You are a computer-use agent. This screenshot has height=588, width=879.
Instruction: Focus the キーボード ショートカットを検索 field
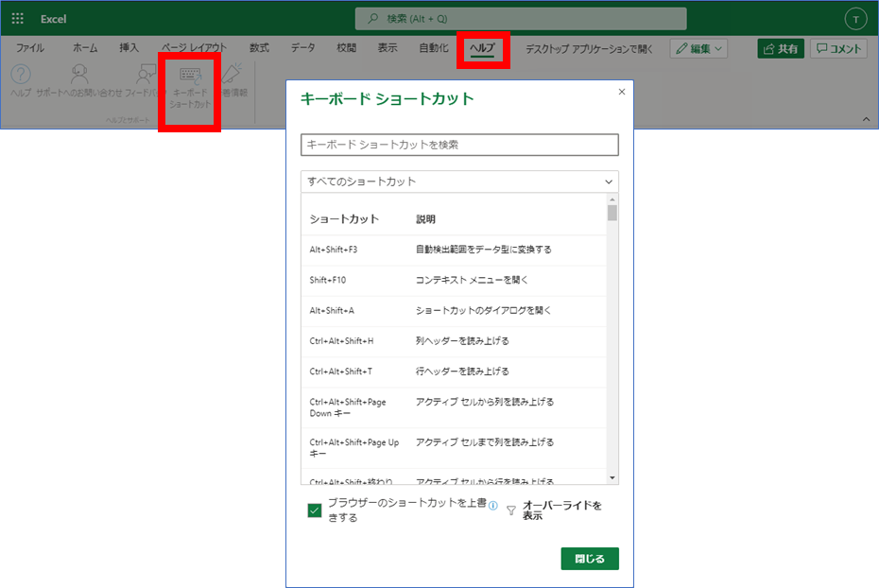point(459,145)
